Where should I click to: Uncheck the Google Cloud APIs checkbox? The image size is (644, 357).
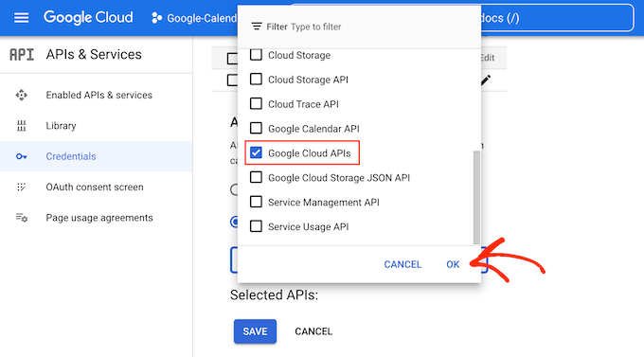pyautogui.click(x=256, y=152)
